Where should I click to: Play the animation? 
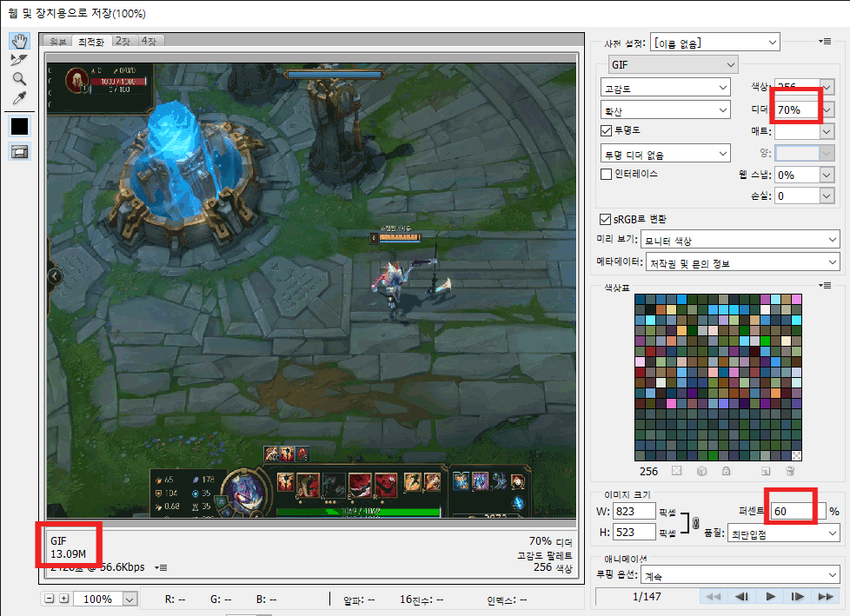tap(770, 597)
